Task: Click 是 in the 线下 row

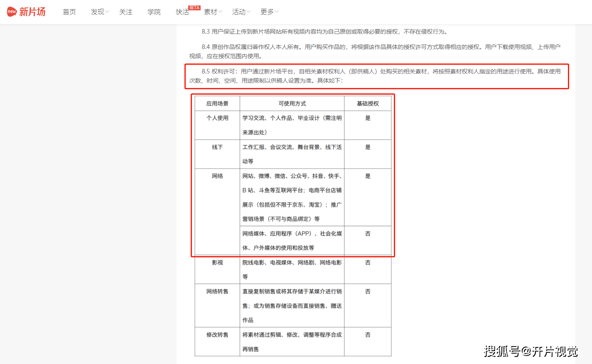Action: coord(368,147)
